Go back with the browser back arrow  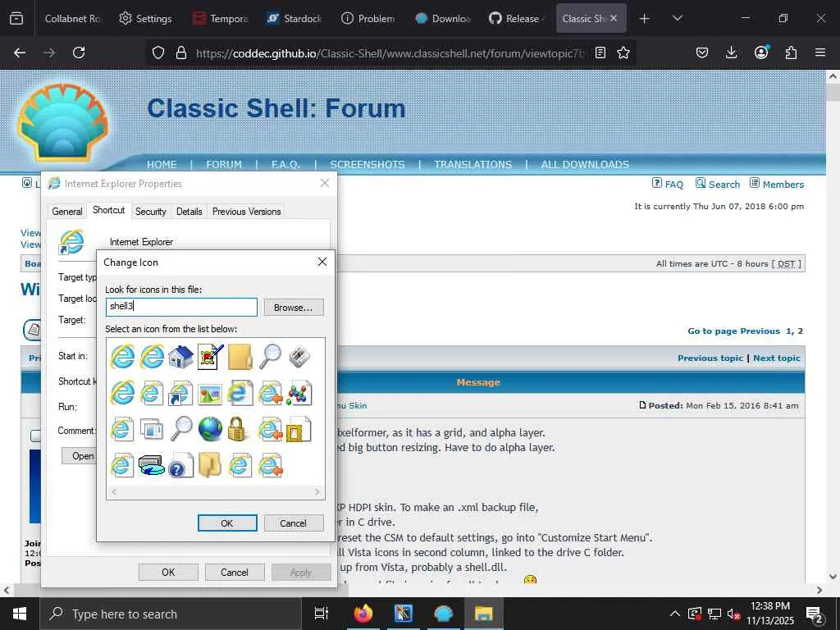[x=20, y=52]
